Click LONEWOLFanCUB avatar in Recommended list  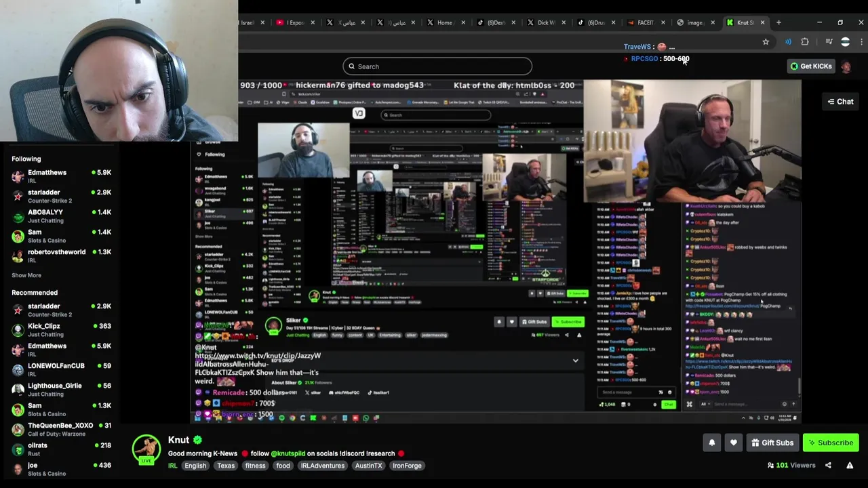point(18,369)
